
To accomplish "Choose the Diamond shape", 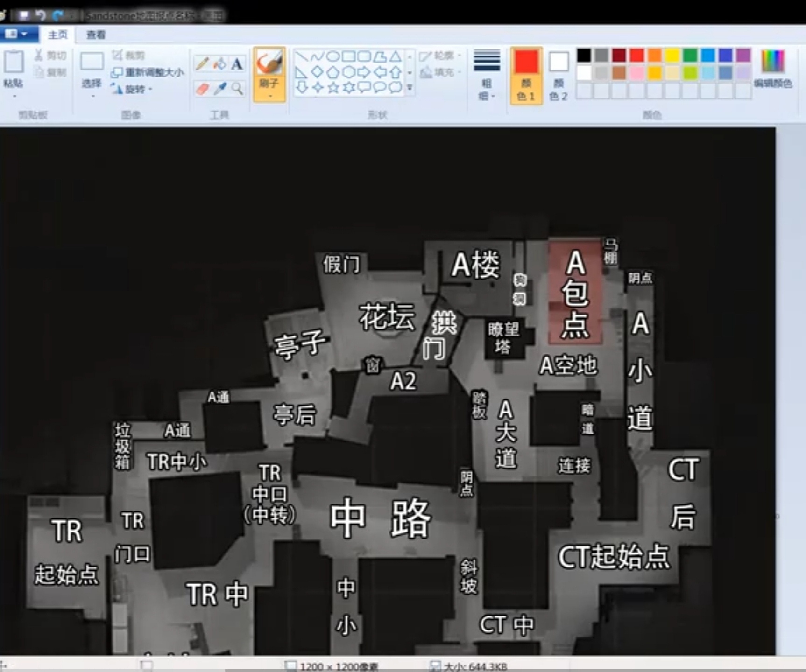I will point(317,72).
